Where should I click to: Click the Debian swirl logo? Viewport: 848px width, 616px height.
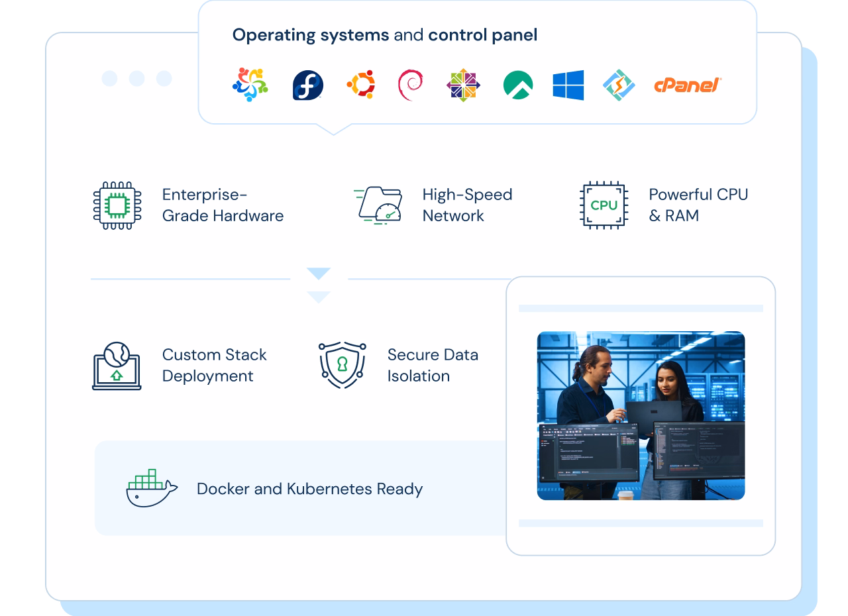pyautogui.click(x=411, y=85)
